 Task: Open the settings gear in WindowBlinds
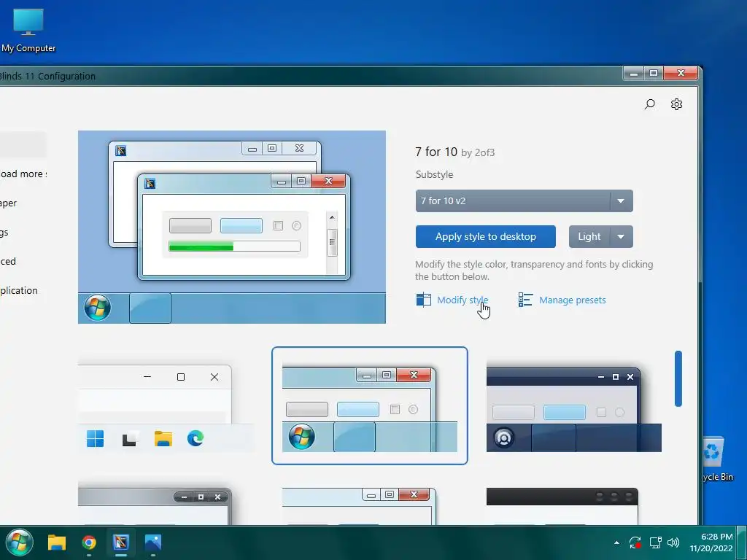(676, 104)
